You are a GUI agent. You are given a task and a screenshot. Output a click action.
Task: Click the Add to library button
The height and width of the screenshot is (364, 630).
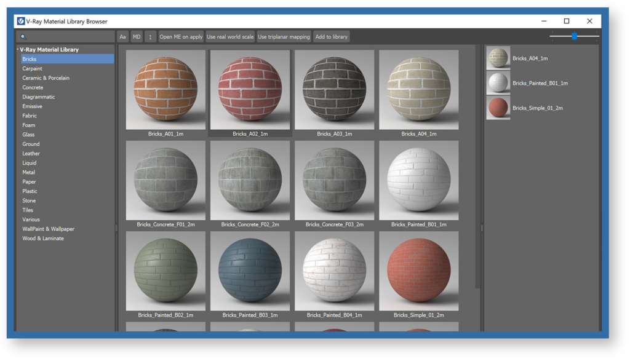[x=332, y=36]
